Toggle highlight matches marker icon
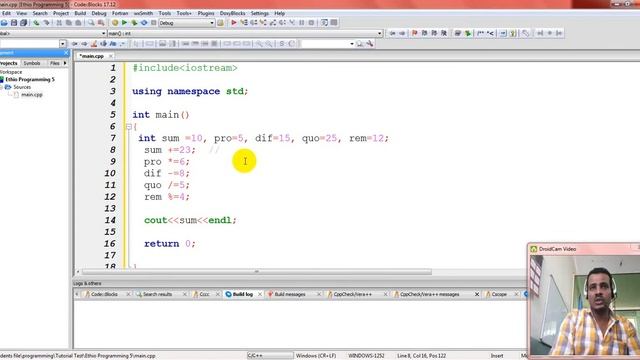 pos(94,44)
